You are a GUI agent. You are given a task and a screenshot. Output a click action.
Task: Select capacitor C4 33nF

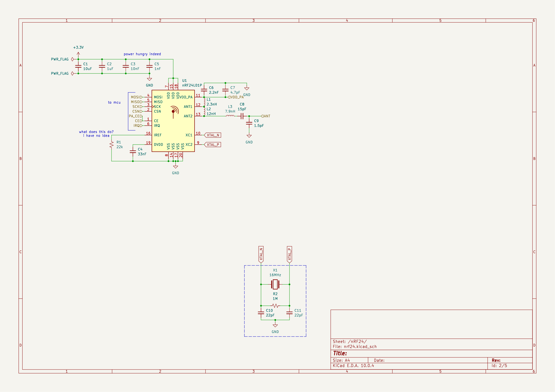pos(133,152)
